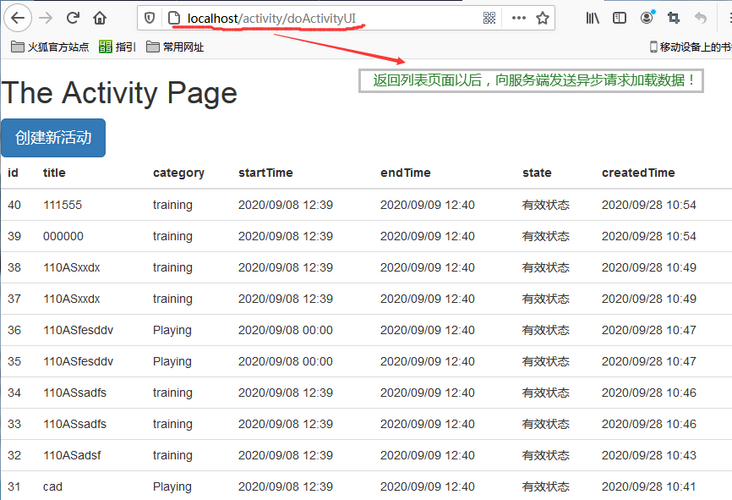The height and width of the screenshot is (500, 732).
Task: Click the category column header
Action: pyautogui.click(x=178, y=173)
